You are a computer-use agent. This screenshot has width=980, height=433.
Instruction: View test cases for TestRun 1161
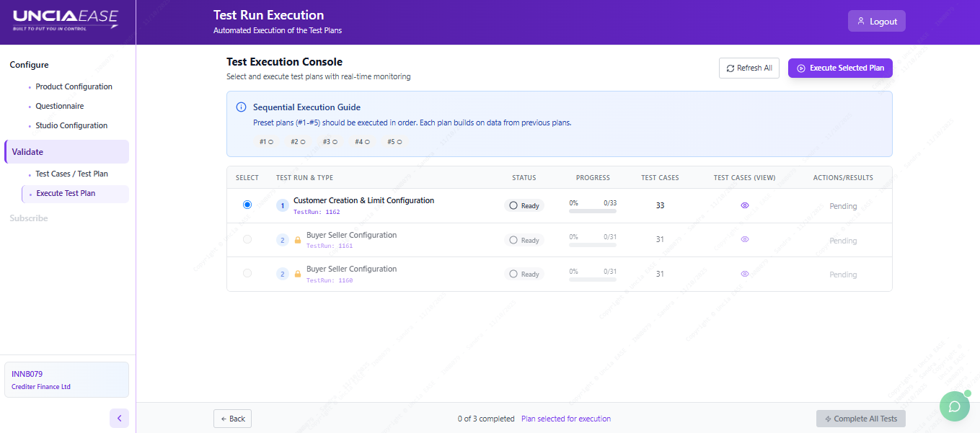pyautogui.click(x=745, y=239)
